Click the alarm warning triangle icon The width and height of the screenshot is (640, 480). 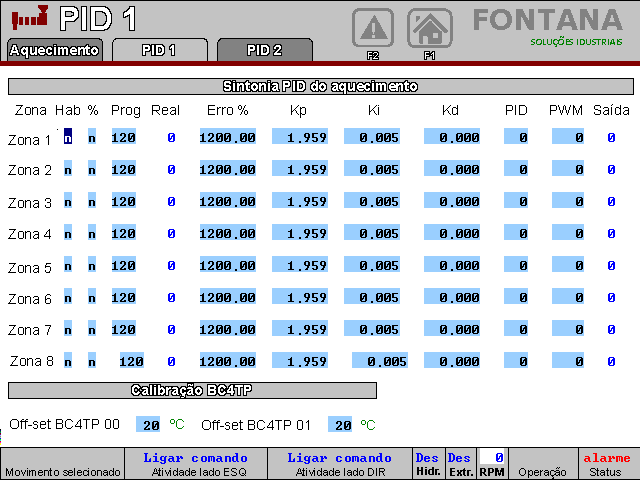coord(372,27)
